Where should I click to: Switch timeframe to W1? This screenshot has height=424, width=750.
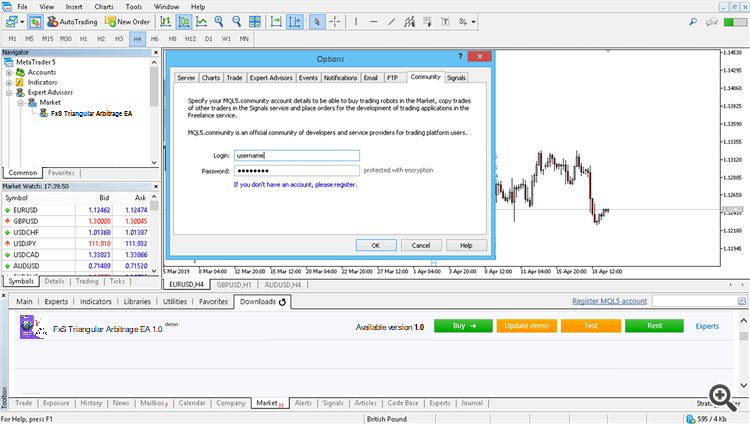(x=226, y=39)
